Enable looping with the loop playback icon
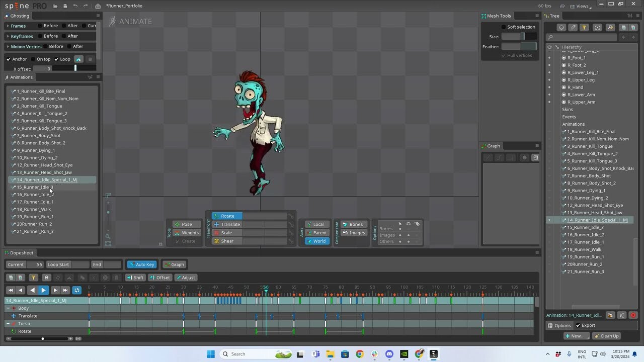Screen dimensions: 644x362 coord(76,290)
